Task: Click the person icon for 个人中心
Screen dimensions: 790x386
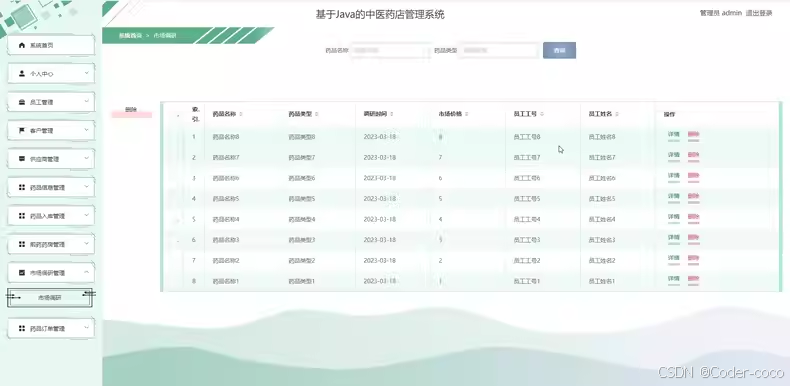Action: (22, 74)
